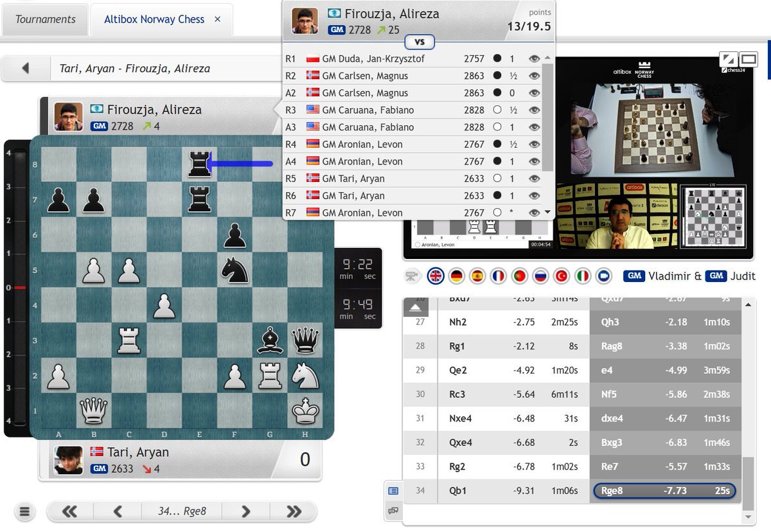Screen dimensions: 771x532
Task: Select Spanish commentary flag
Action: pos(477,276)
